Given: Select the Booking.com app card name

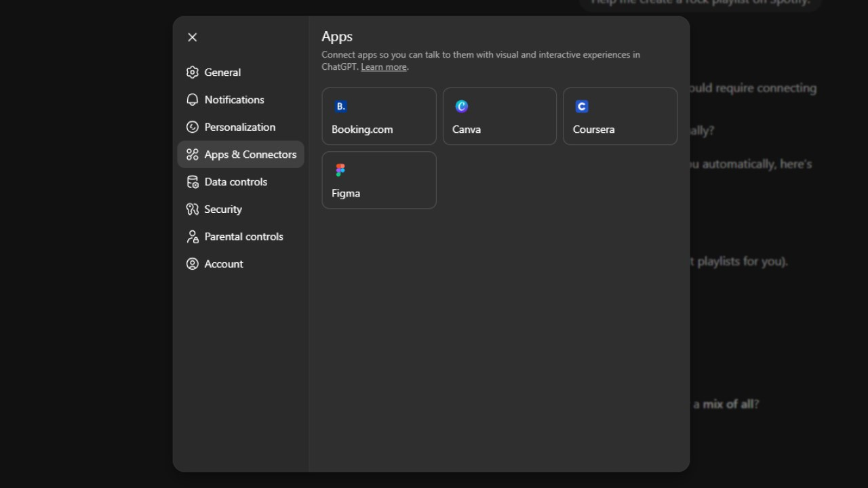Looking at the screenshot, I should 362,129.
